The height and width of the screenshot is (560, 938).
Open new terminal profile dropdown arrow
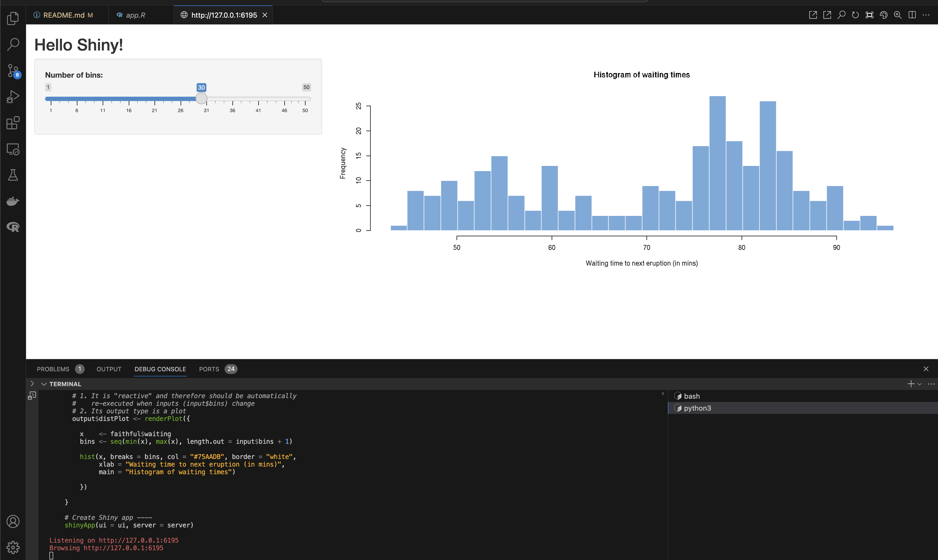tap(920, 384)
